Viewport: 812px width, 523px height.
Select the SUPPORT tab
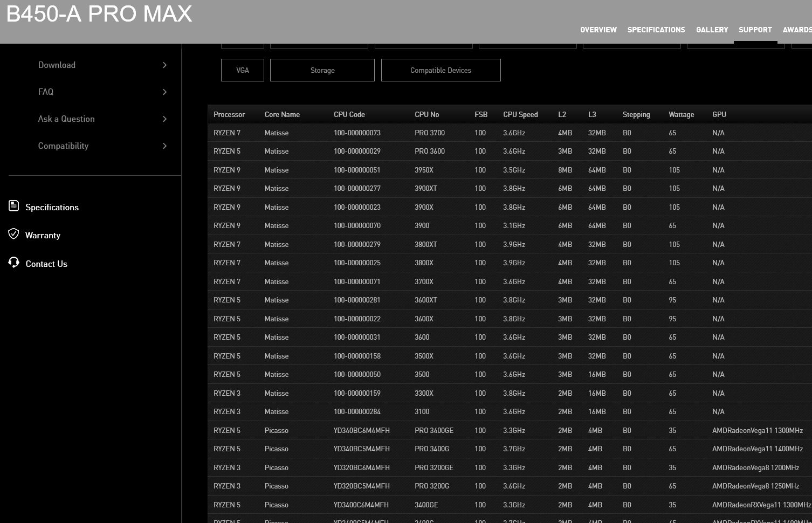pos(755,30)
